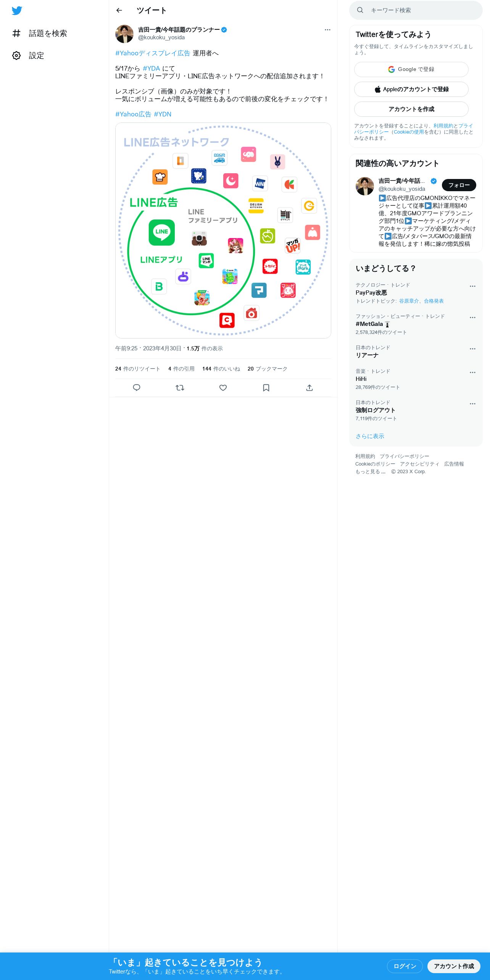This screenshot has height=980, width=490.
Task: View 144 件のいいね list
Action: pyautogui.click(x=221, y=369)
